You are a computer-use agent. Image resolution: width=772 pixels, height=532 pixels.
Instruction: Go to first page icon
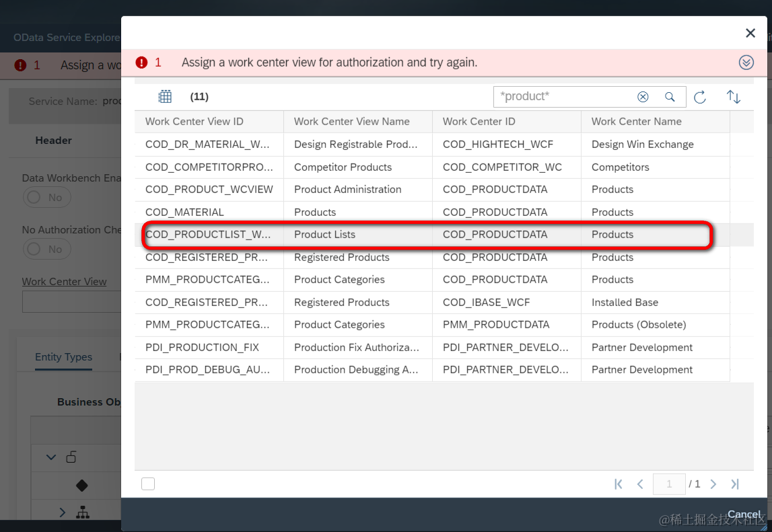point(619,484)
